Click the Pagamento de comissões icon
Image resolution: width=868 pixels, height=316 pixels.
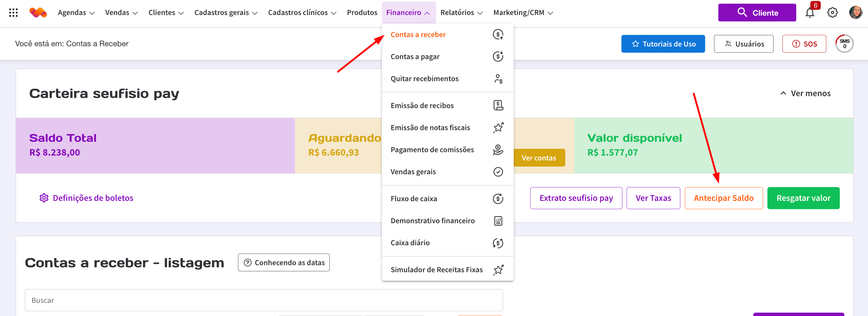[498, 150]
